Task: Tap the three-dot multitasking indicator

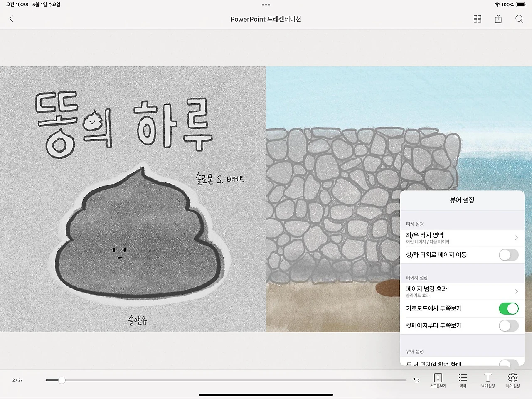Action: coord(266,5)
